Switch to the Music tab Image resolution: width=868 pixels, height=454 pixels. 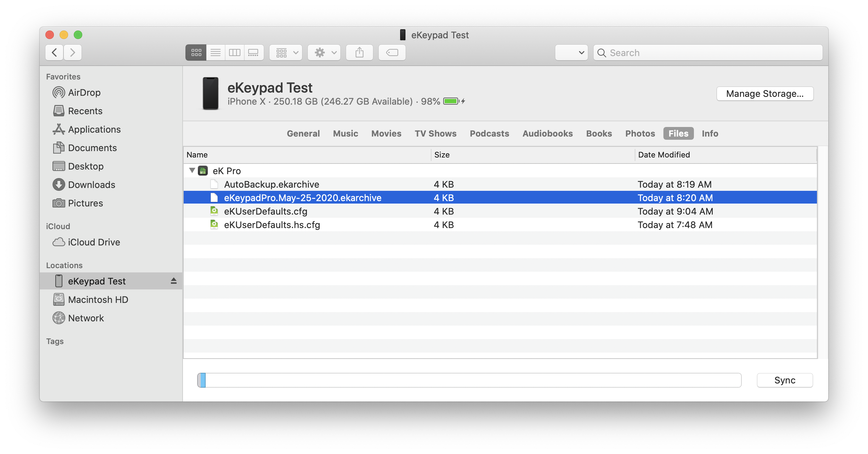(x=345, y=133)
